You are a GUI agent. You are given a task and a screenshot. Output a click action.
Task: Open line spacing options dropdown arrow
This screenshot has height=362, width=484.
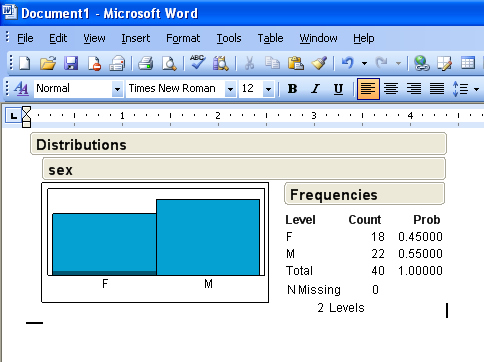pyautogui.click(x=476, y=89)
